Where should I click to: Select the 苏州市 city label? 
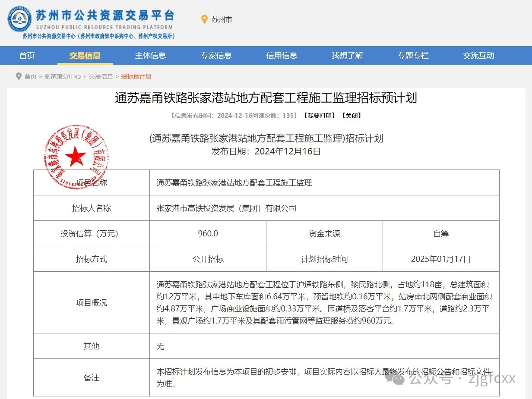[222, 19]
